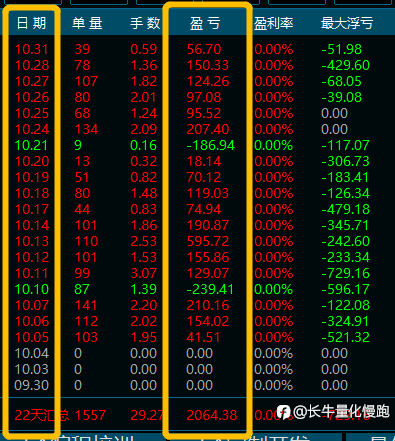Click profit value 595.72
This screenshot has width=395, height=441.
(x=208, y=241)
